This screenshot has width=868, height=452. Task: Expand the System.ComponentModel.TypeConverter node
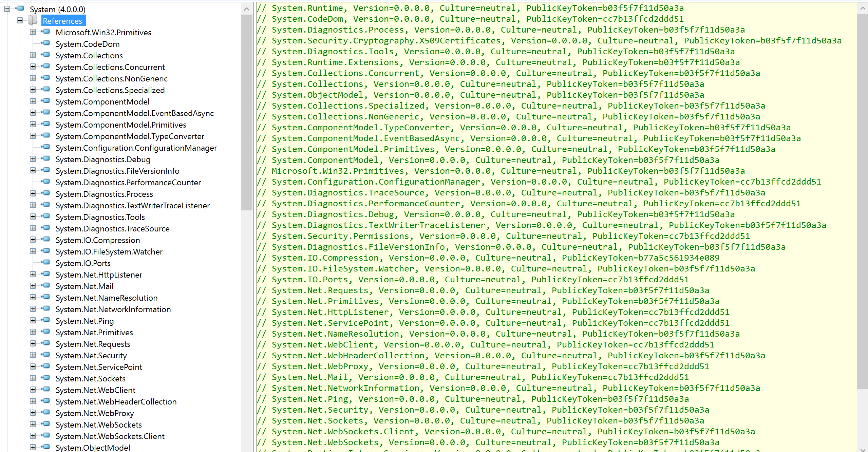tap(33, 136)
